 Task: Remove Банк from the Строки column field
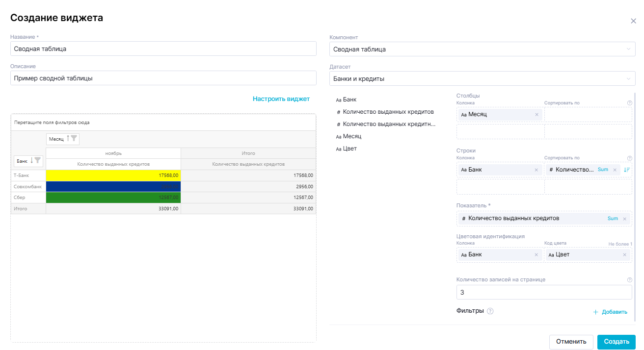click(x=537, y=170)
